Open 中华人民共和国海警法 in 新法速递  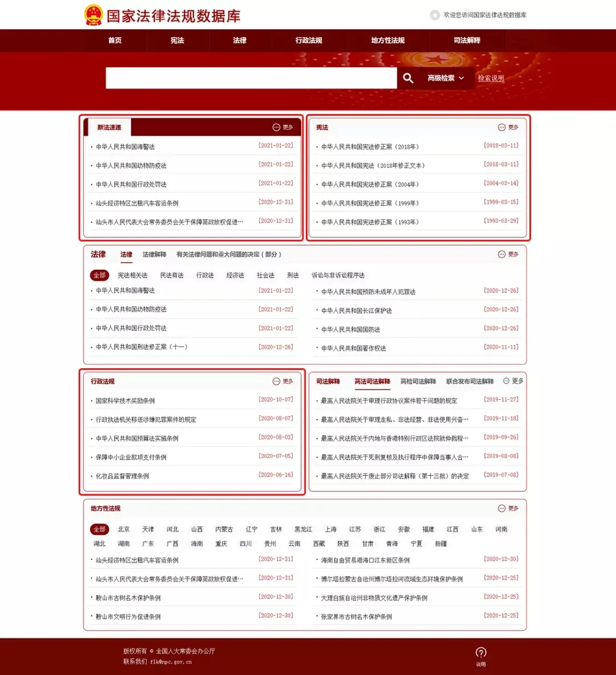pos(125,147)
